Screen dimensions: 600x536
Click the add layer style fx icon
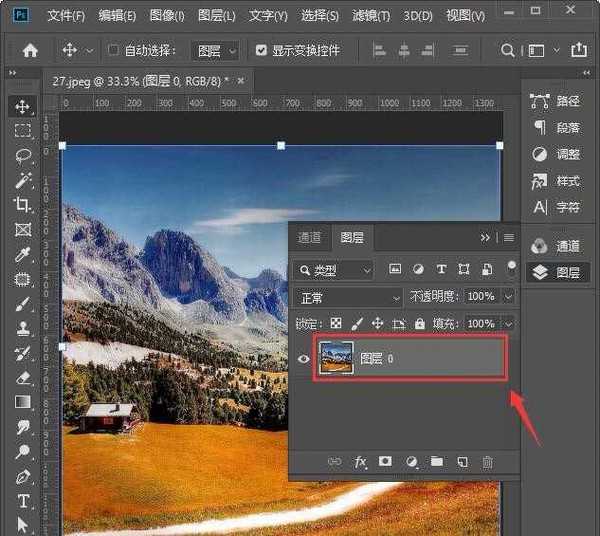[x=361, y=462]
